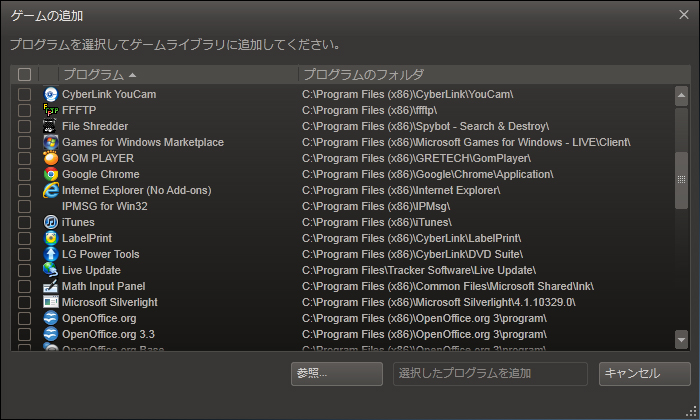Check the OpenOffice.org 3.3 checkbox
This screenshot has height=420, width=700.
pos(25,334)
